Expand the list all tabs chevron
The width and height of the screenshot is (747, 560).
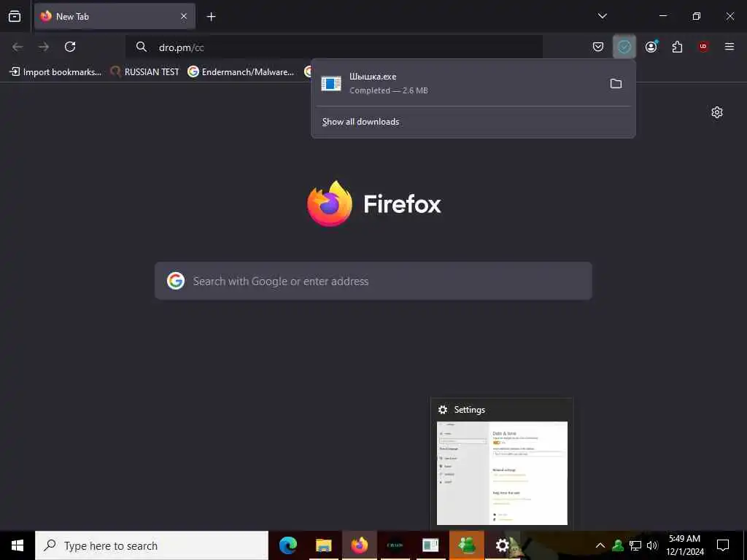(602, 16)
